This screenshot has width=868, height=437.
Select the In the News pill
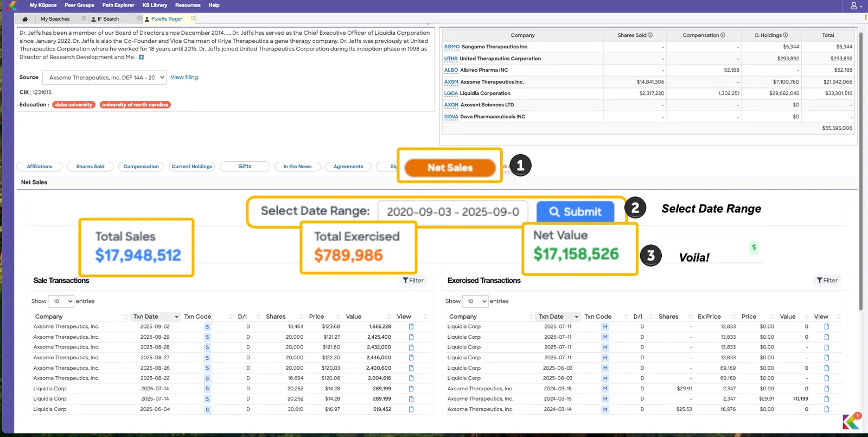(297, 167)
